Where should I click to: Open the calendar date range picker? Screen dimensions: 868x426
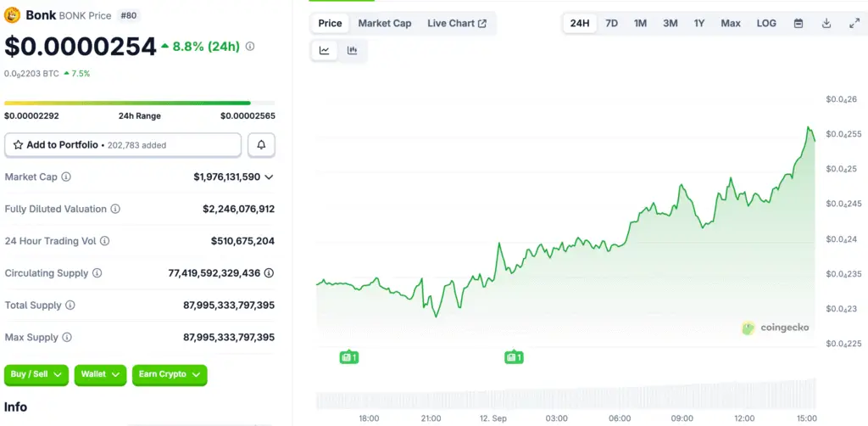coord(798,23)
